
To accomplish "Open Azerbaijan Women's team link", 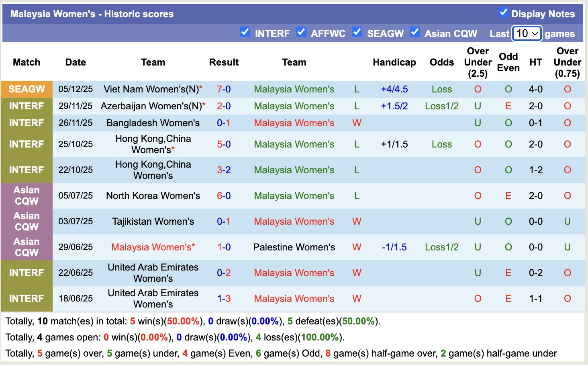I will point(151,106).
